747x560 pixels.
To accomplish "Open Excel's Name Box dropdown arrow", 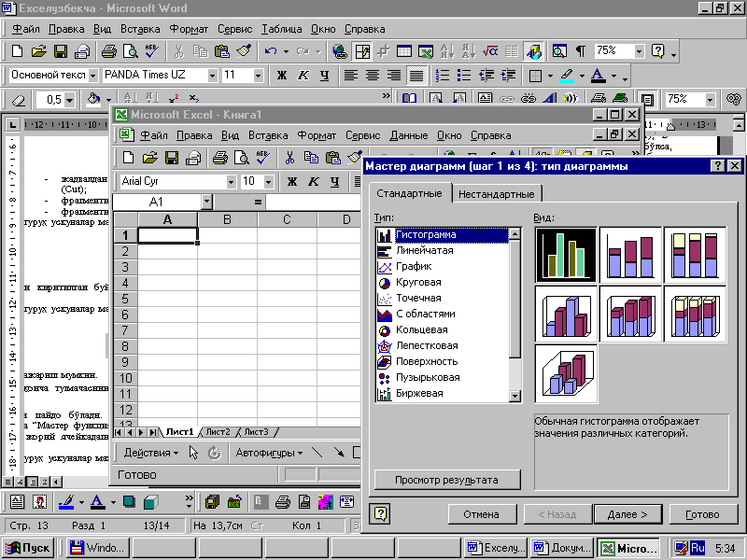I will 206,202.
